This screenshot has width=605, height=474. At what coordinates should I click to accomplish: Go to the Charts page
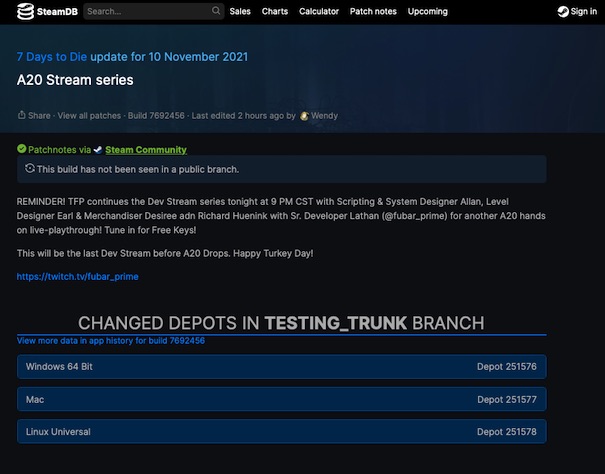click(275, 12)
